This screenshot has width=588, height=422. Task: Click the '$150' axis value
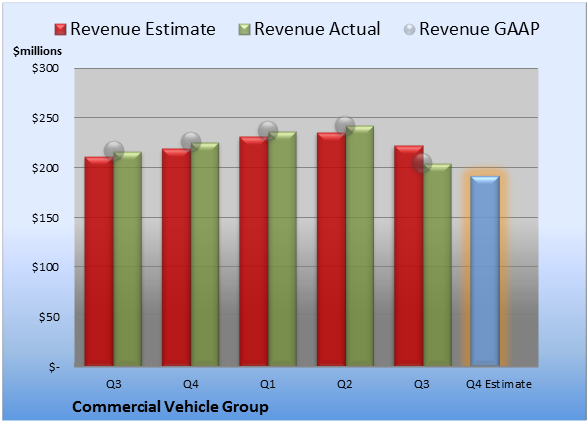click(x=46, y=218)
